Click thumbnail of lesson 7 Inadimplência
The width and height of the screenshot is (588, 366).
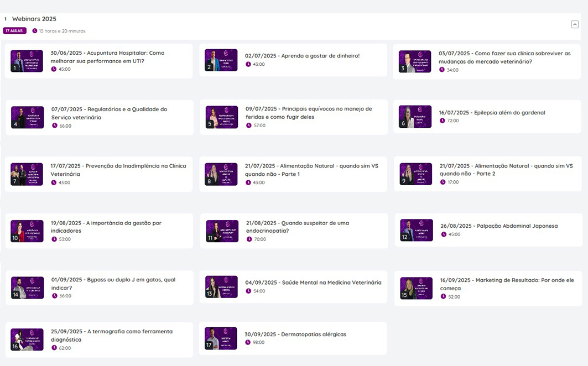27,174
